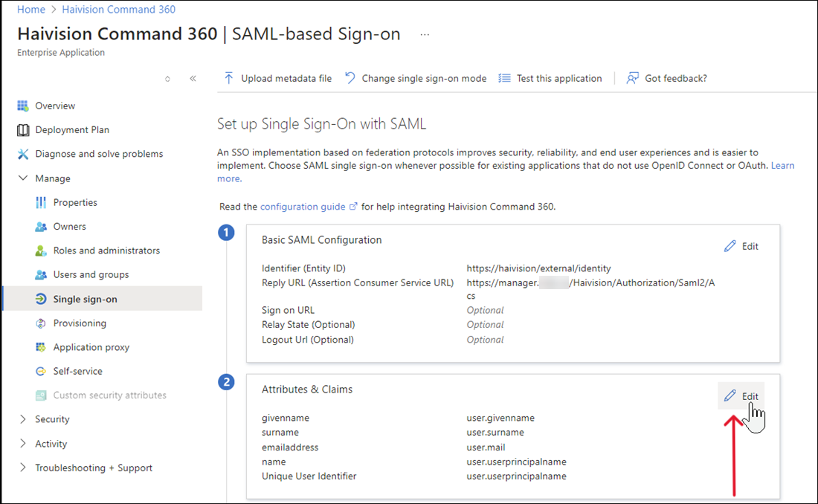
Task: Expand the Troubleshooting + Support section
Action: pos(22,468)
